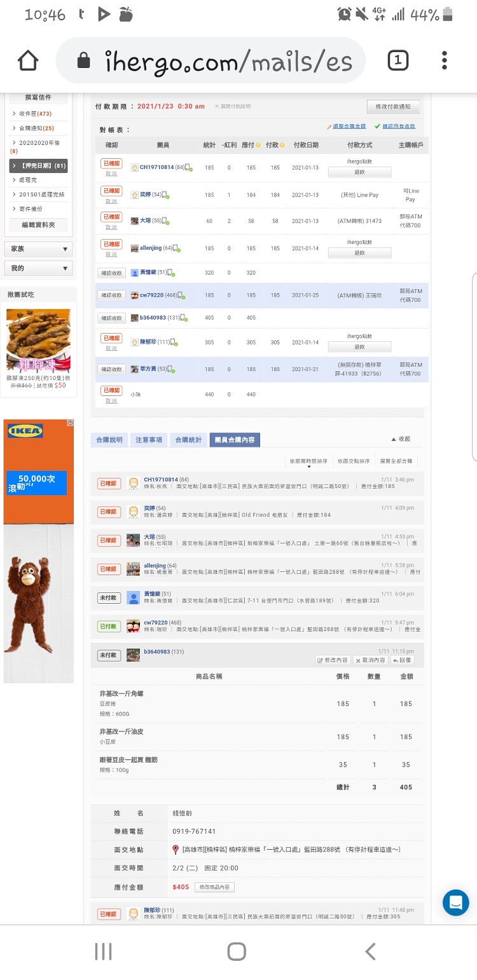Click the 修改內容 button for b3640983
Viewport: 477px width, 980px height.
(333, 660)
